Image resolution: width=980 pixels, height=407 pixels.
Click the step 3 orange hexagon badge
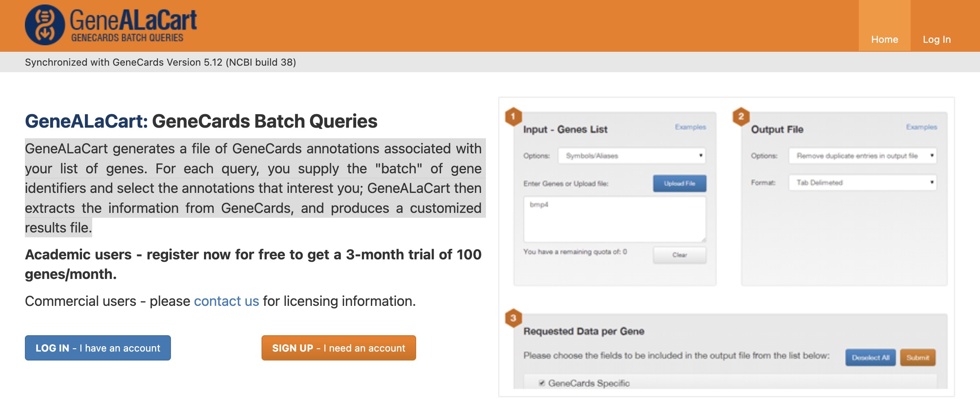tap(513, 318)
